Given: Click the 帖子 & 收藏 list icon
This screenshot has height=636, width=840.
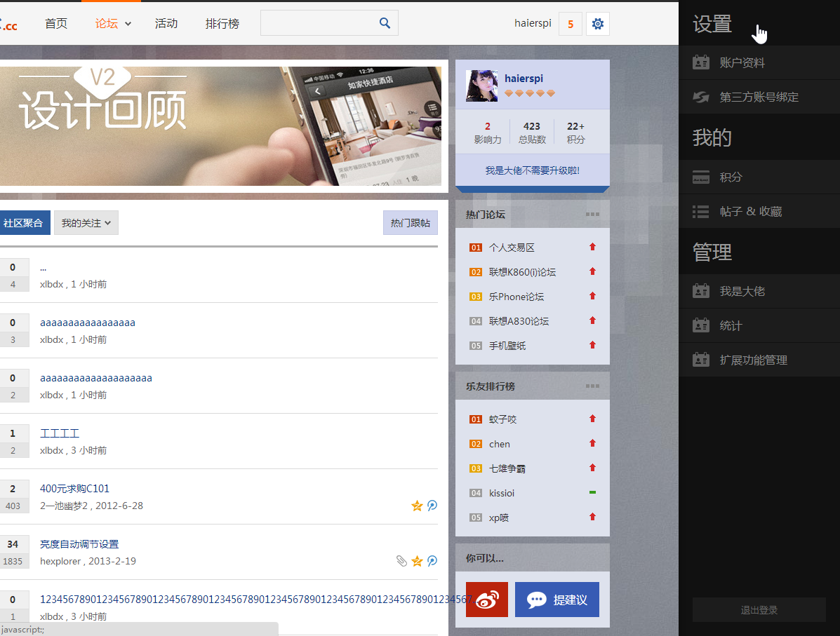Looking at the screenshot, I should click(701, 212).
